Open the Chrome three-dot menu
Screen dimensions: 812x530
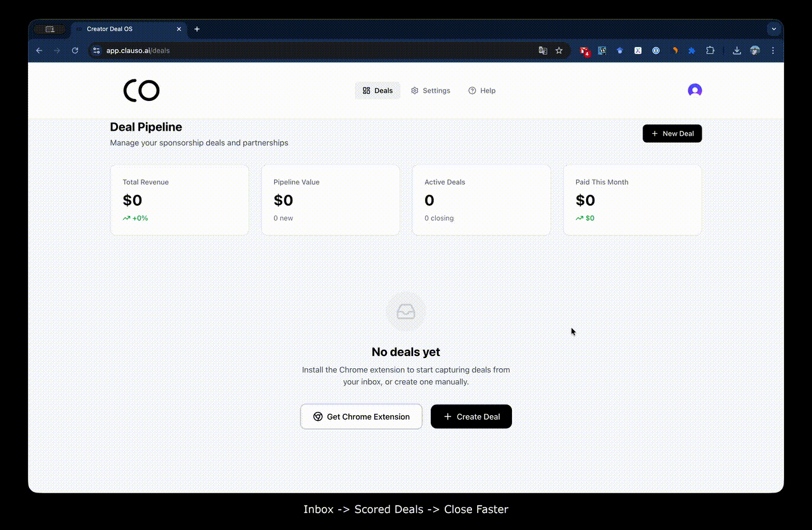coord(773,50)
